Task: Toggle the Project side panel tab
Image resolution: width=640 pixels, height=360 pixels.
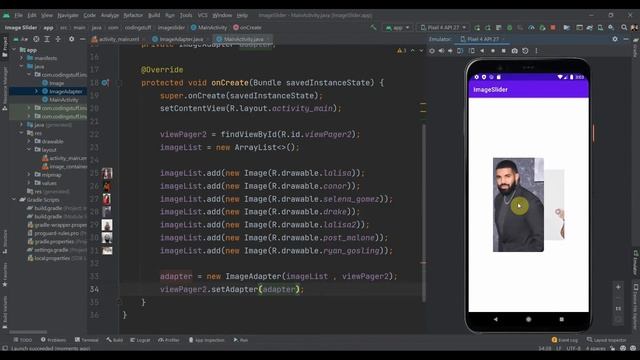Action: 4,48
